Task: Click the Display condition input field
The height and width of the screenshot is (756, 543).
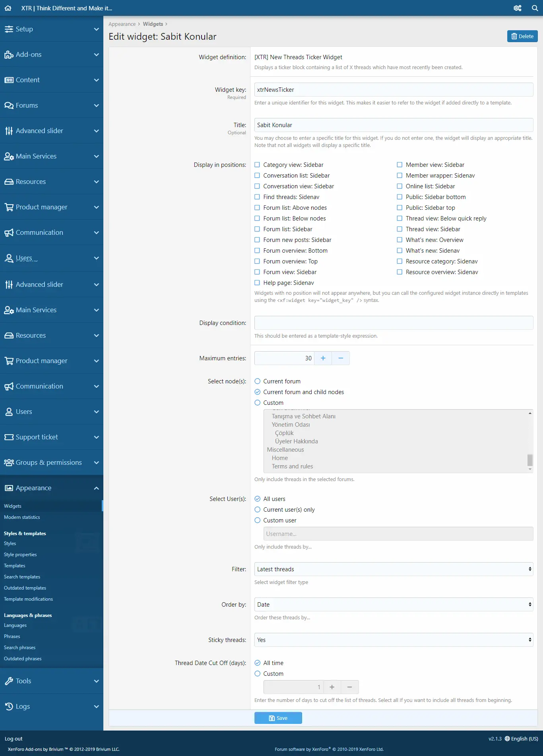Action: [x=394, y=323]
